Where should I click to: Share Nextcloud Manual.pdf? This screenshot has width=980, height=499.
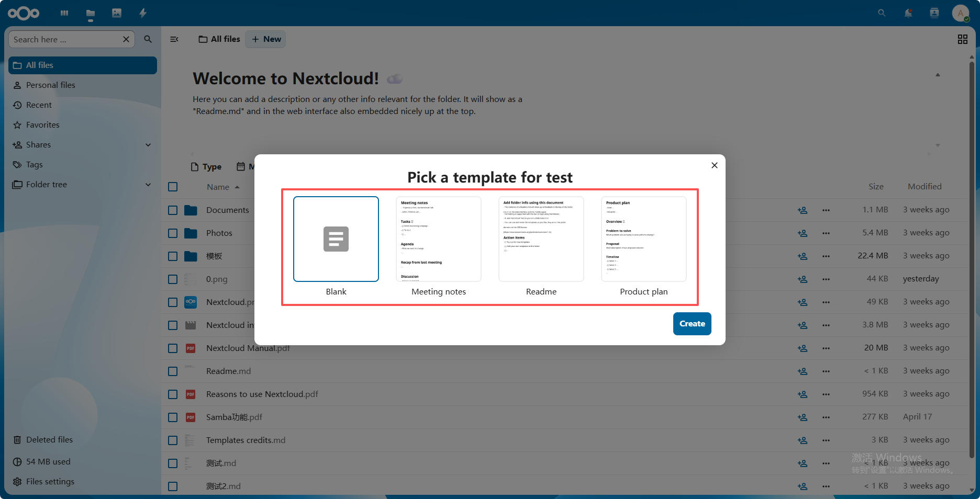point(803,348)
